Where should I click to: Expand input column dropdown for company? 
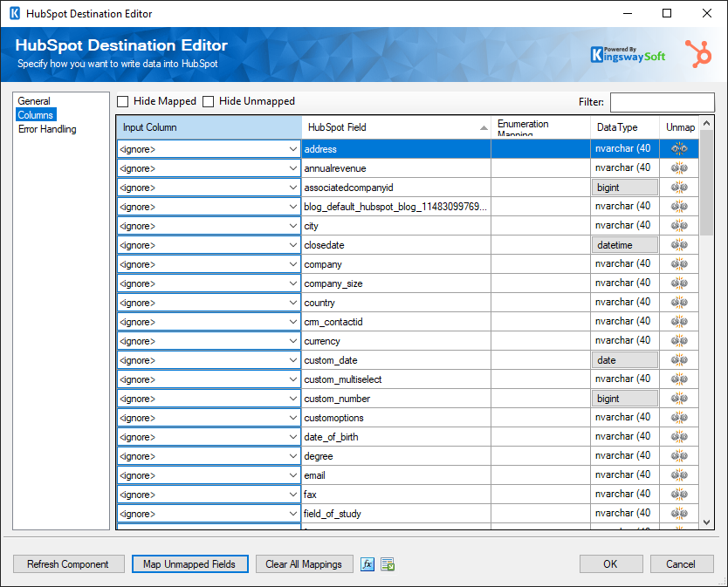[x=293, y=264]
